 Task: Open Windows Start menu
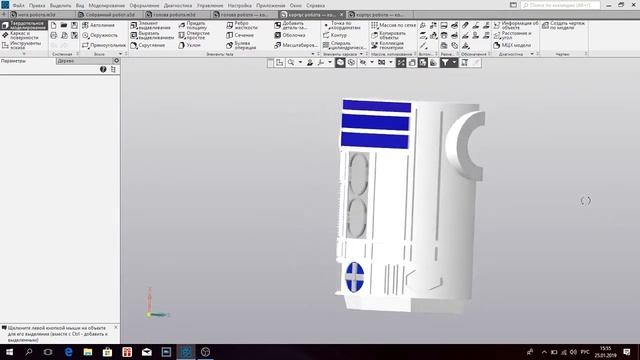tap(9, 352)
